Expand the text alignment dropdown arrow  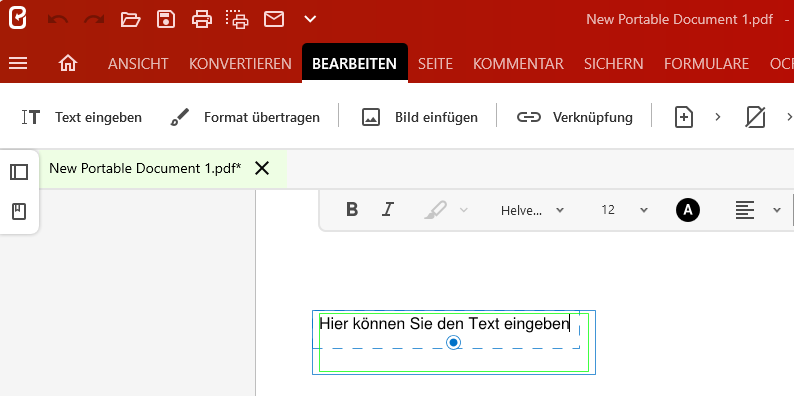pos(777,210)
